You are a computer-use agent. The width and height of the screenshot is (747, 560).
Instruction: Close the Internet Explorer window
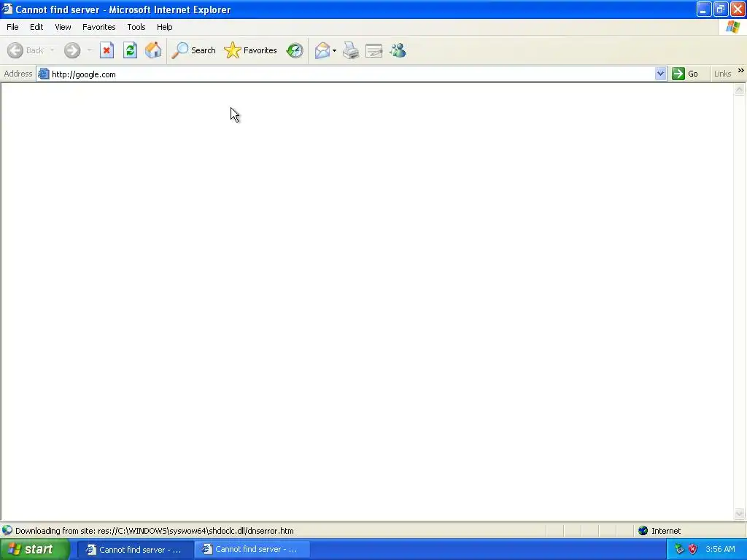point(738,9)
